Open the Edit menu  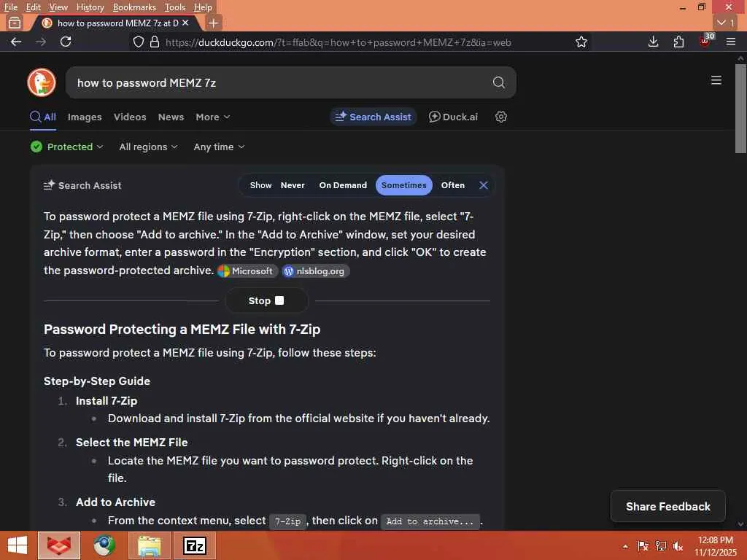33,7
